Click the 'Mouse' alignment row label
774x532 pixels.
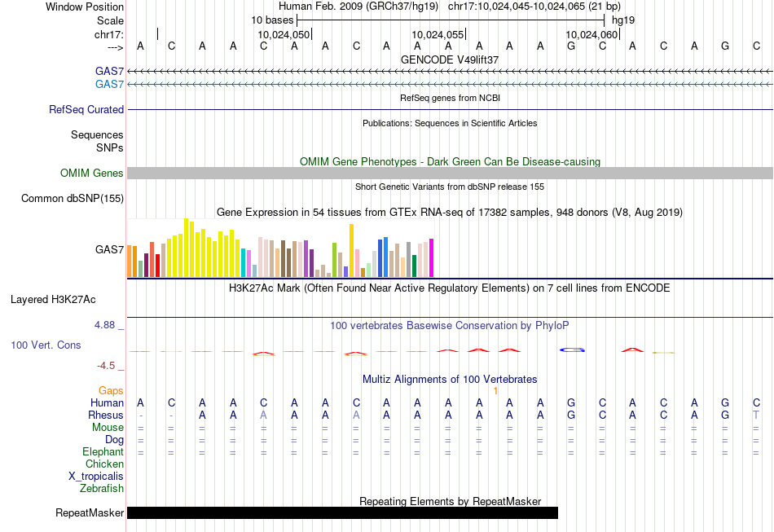pos(108,428)
